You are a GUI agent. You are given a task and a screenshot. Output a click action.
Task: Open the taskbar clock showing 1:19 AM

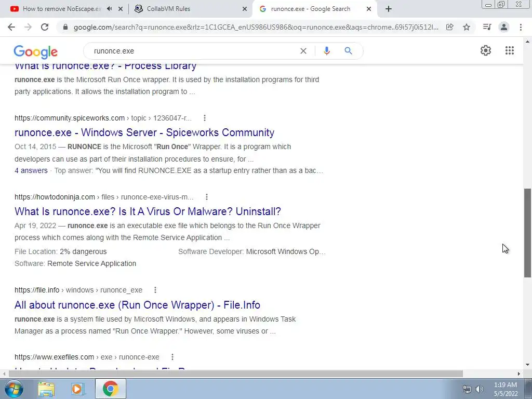(506, 389)
